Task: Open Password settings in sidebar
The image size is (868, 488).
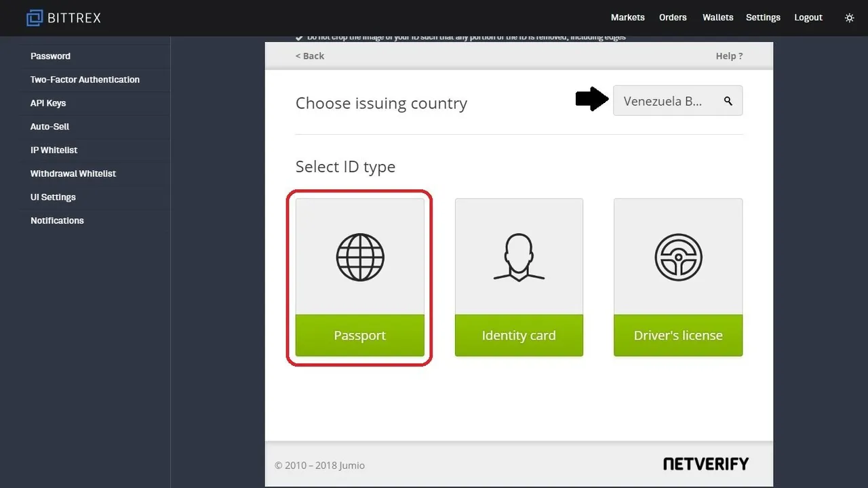Action: [x=50, y=56]
